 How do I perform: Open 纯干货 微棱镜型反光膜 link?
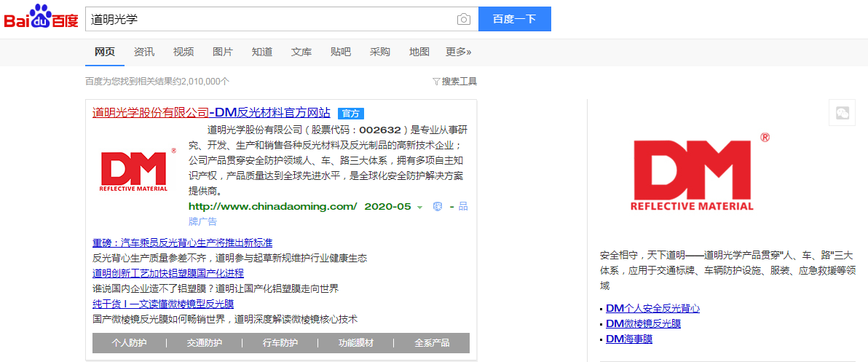pyautogui.click(x=163, y=303)
